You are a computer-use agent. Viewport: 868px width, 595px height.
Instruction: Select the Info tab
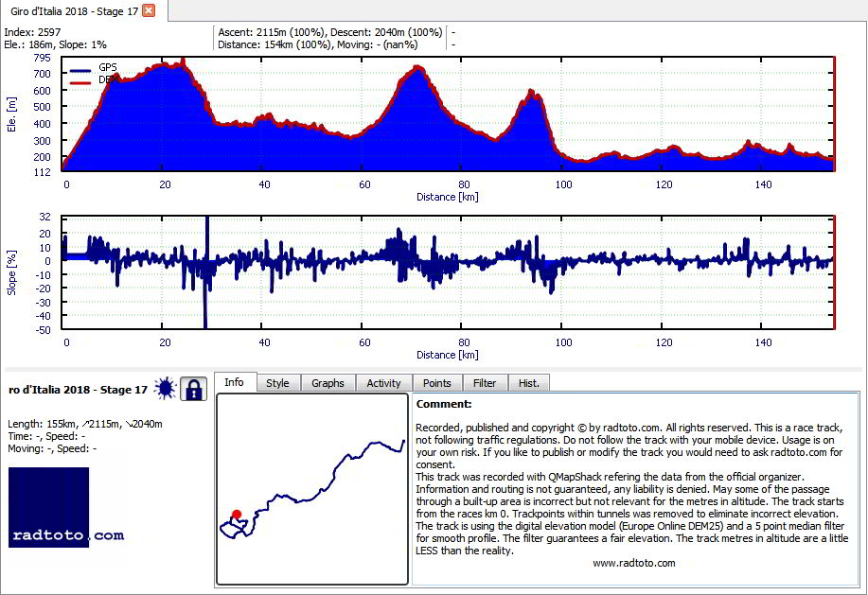234,382
